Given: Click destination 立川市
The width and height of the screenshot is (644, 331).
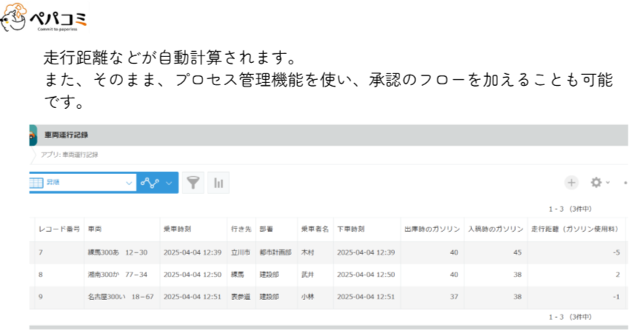Looking at the screenshot, I should coord(241,253).
